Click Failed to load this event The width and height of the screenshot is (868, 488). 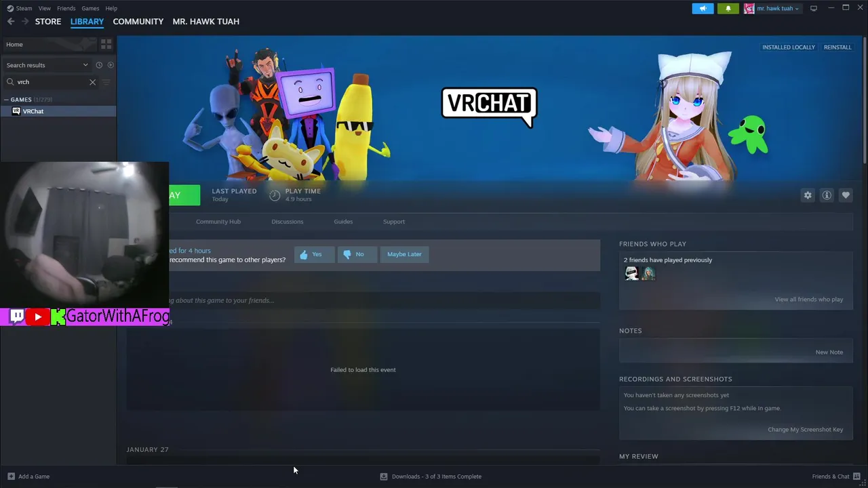[363, 370]
